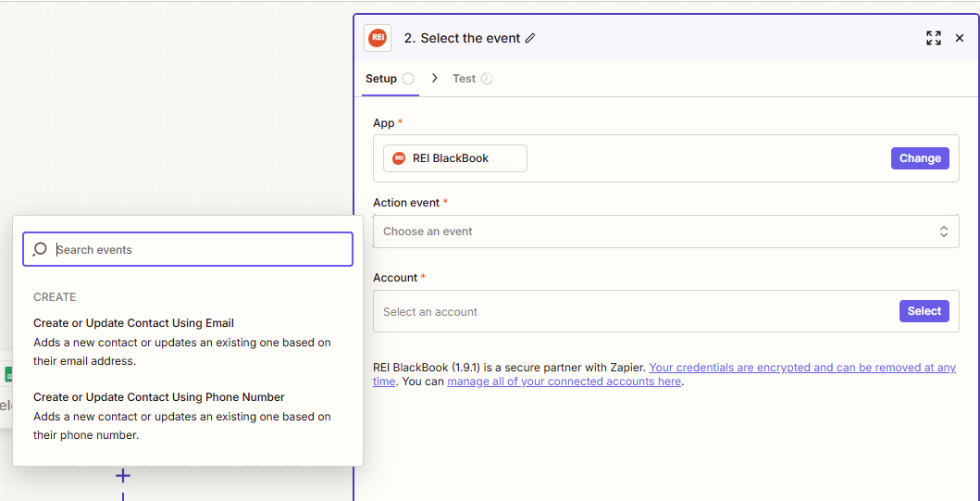
Task: Click the '2. Select the event' step title
Action: click(462, 38)
